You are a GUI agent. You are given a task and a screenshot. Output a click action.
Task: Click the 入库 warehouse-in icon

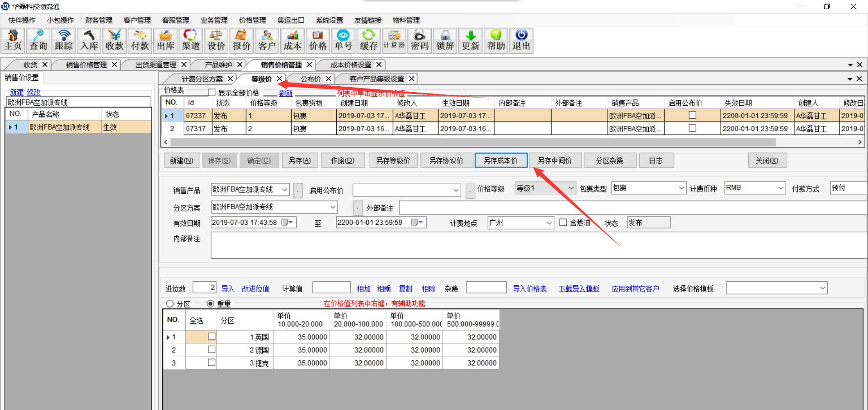pos(89,41)
